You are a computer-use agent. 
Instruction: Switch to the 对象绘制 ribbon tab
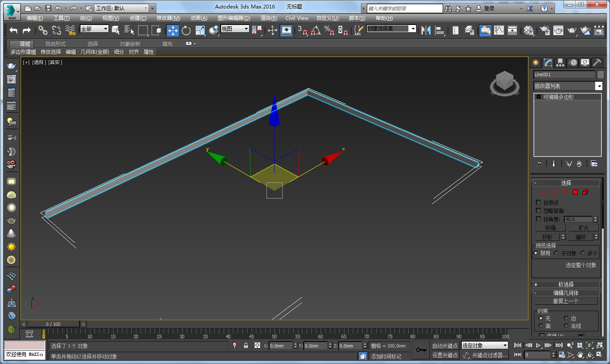coord(130,44)
